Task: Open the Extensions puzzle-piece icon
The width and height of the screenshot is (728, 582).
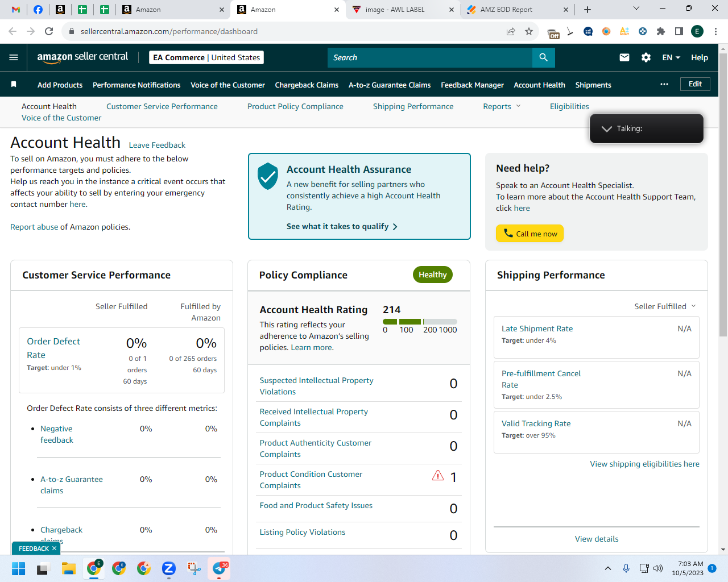Action: point(661,31)
